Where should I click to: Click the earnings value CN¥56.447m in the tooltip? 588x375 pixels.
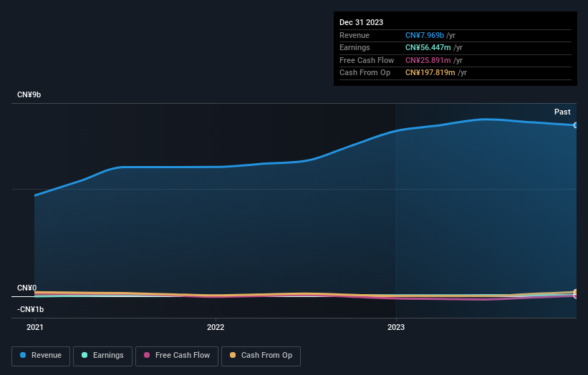click(428, 47)
